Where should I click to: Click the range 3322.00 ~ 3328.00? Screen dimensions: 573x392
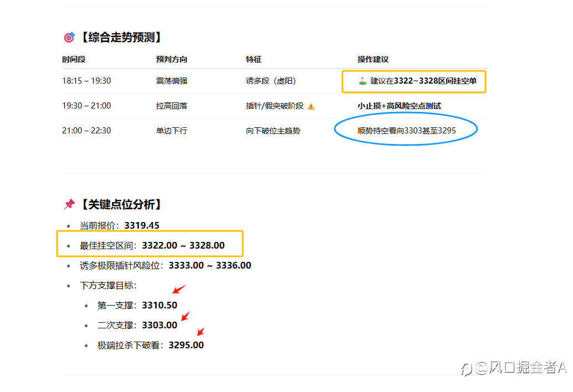(x=183, y=245)
